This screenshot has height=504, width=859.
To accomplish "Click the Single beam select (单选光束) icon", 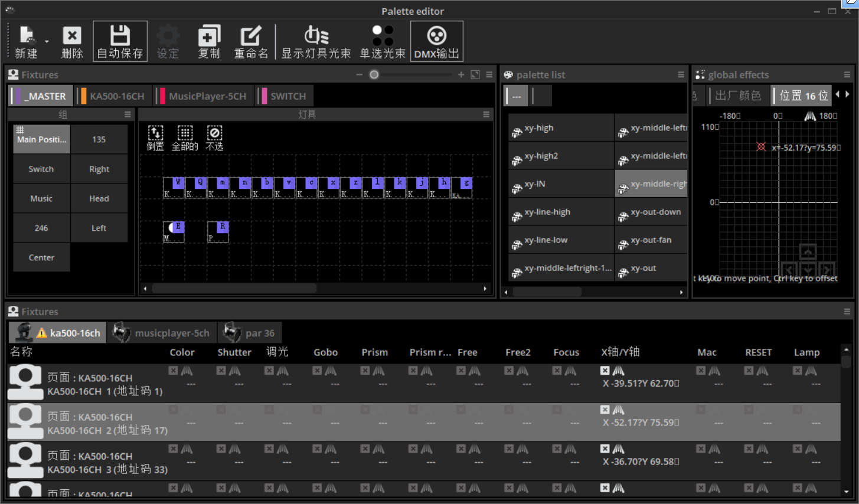I will [383, 41].
